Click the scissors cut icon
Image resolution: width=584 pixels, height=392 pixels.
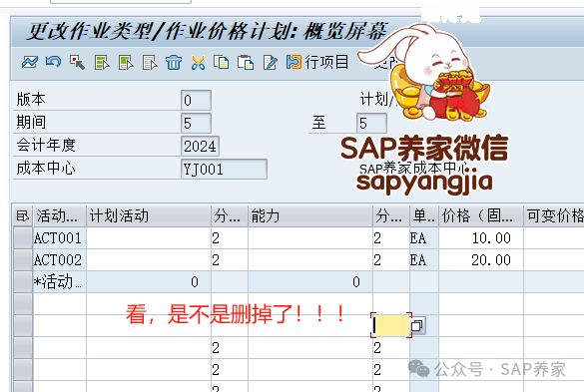coord(198,63)
